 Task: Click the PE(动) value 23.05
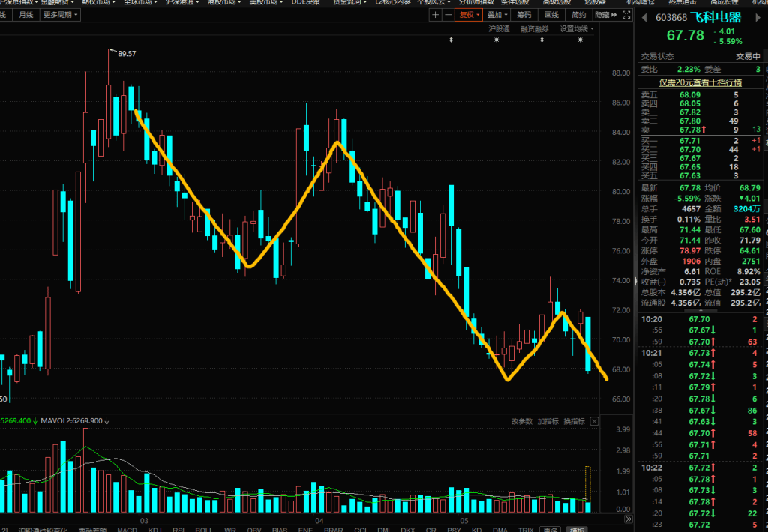coord(750,282)
